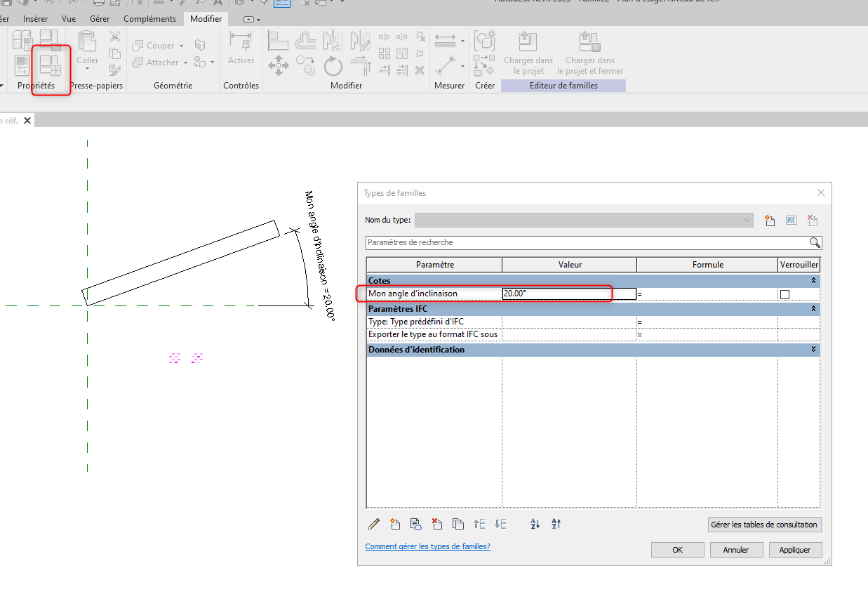Viewport: 868px width, 592px height.
Task: Sort parameters in ascending A-Z order
Action: click(535, 524)
